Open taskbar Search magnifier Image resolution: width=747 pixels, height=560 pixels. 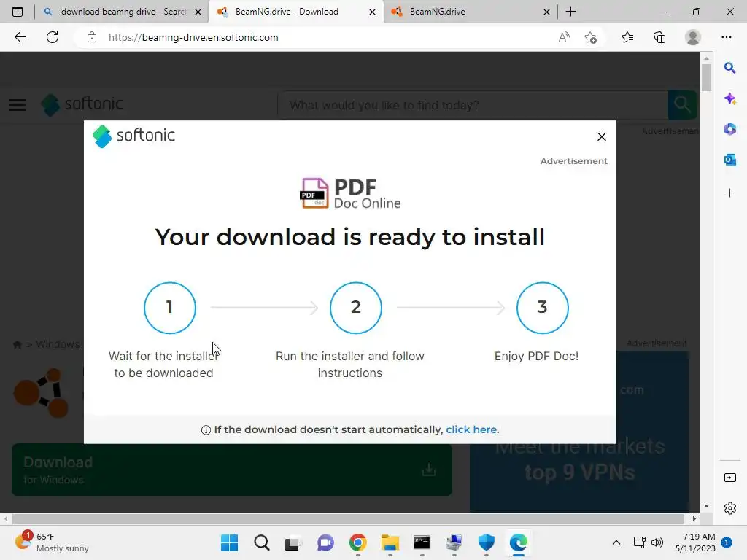[262, 542]
